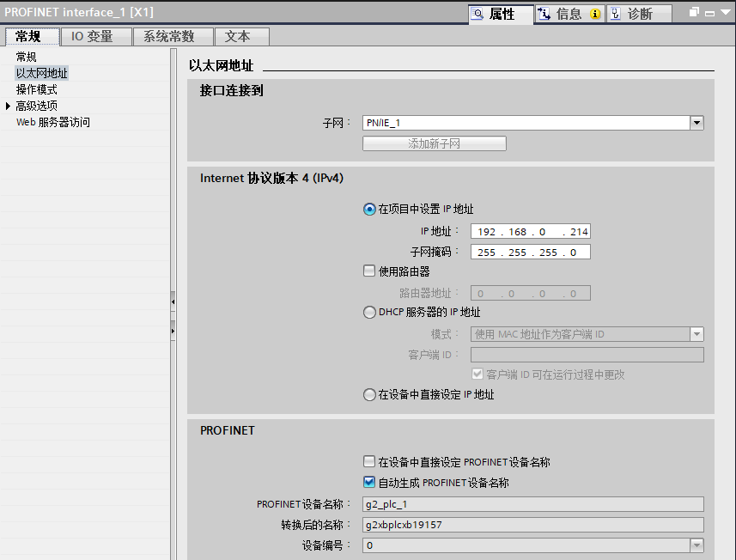Click the 属性 properties magnifier icon
Screen dimensions: 736x560
coord(477,14)
